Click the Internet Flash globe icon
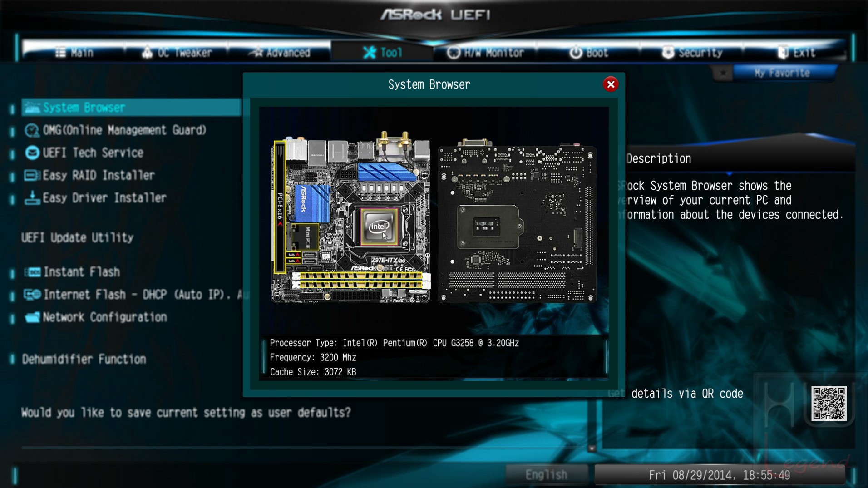This screenshot has height=488, width=868. [x=32, y=295]
